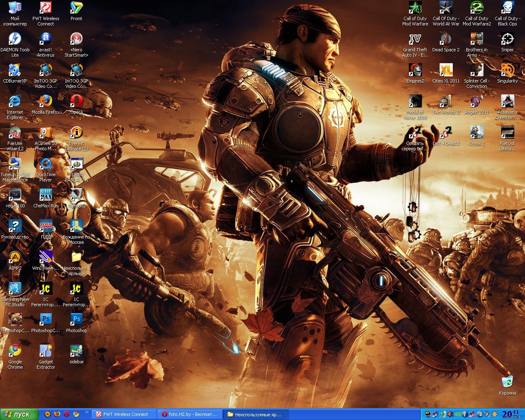The image size is (525, 420).
Task: Open TuneUp 1-Click Maintenance shortcut
Action: [x=15, y=169]
